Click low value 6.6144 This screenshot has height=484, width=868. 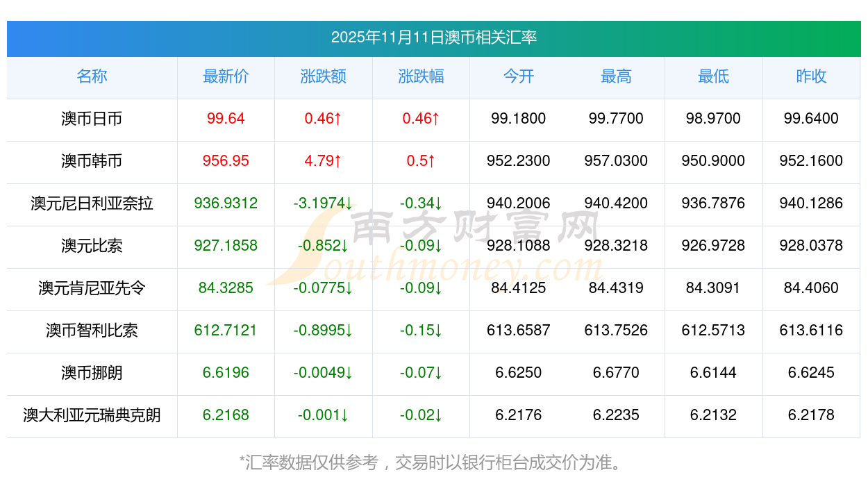point(714,373)
